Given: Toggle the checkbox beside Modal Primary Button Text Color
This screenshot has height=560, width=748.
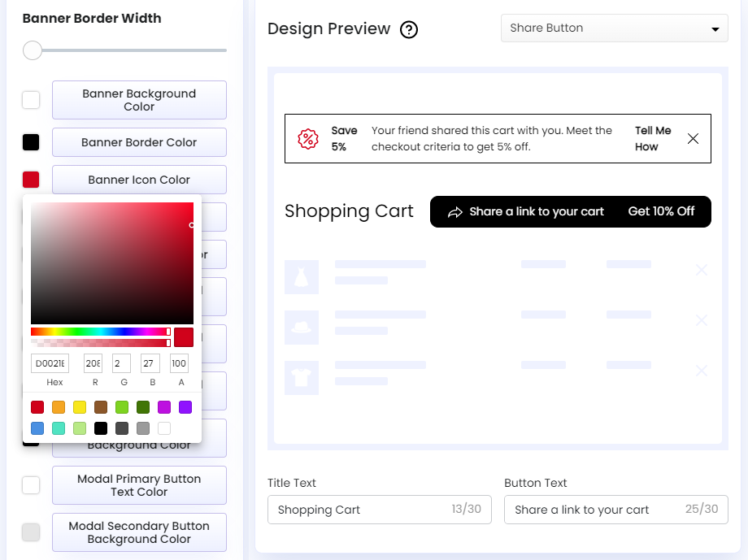Looking at the screenshot, I should coord(31,485).
